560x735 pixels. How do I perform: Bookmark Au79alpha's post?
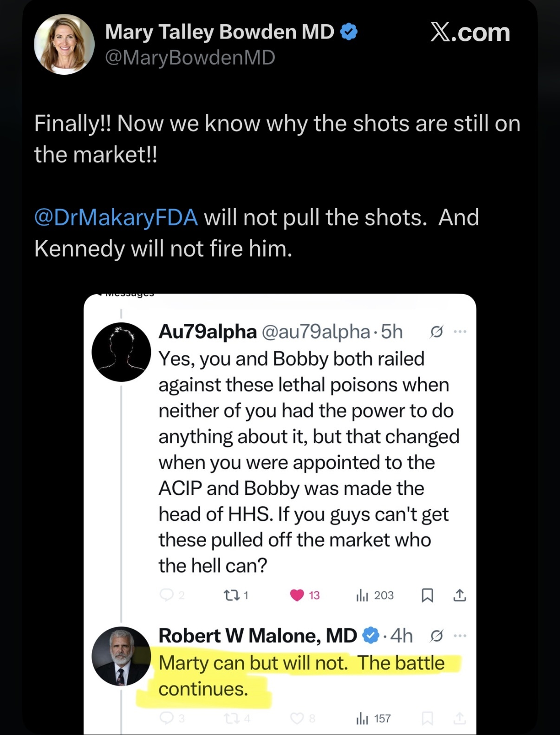tap(427, 595)
